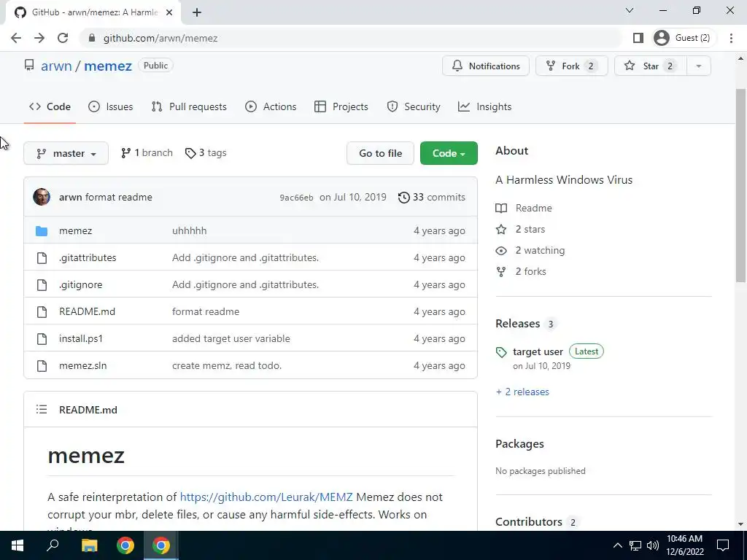Star the memez repository
The height and width of the screenshot is (560, 747).
click(651, 66)
